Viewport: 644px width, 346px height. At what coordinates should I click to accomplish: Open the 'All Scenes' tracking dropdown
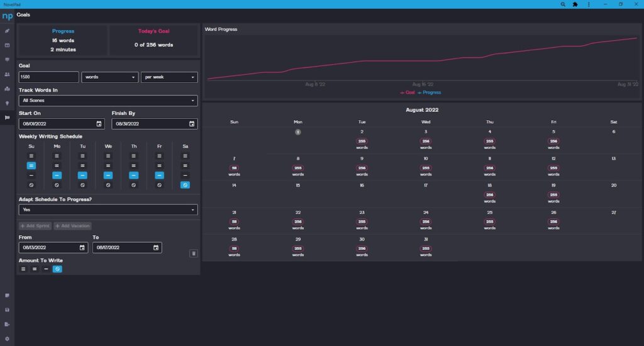point(108,101)
